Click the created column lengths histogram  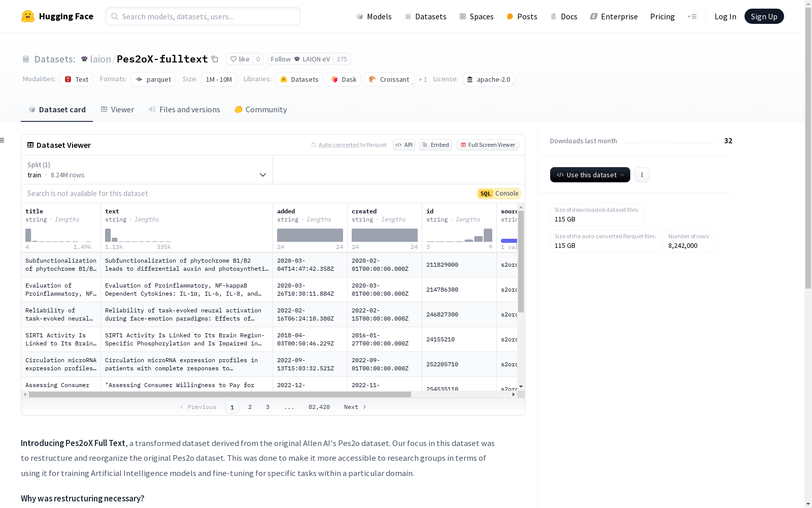385,235
